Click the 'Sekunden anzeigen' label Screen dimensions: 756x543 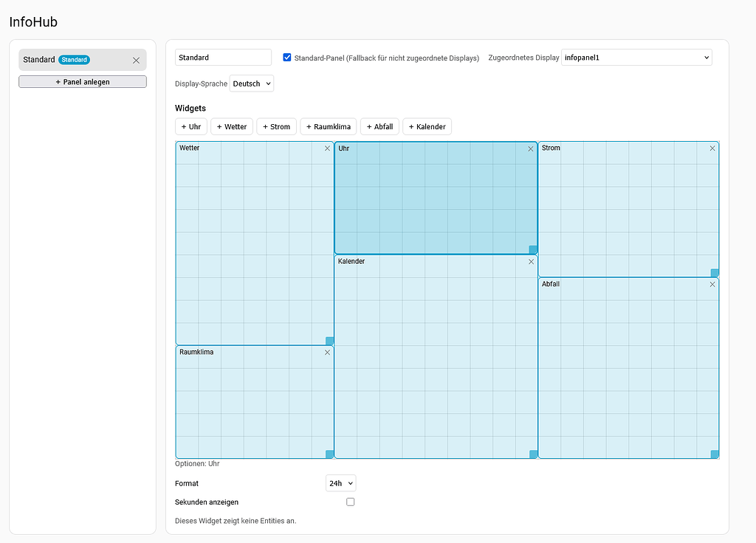207,502
